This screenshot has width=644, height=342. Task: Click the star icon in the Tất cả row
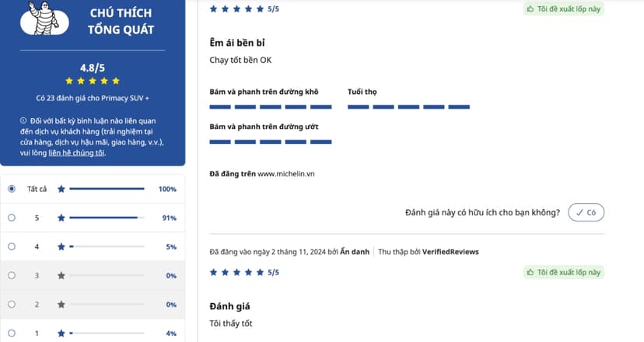pos(61,189)
